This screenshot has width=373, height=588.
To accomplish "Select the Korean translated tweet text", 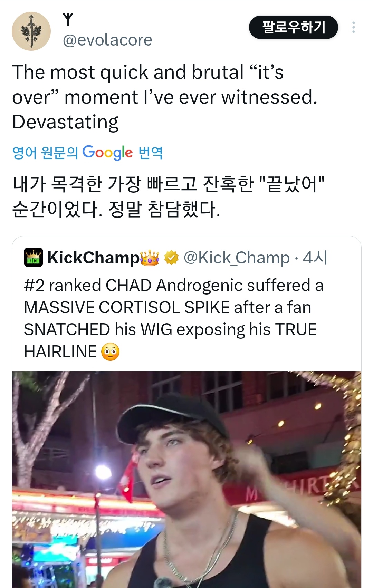I will point(169,196).
